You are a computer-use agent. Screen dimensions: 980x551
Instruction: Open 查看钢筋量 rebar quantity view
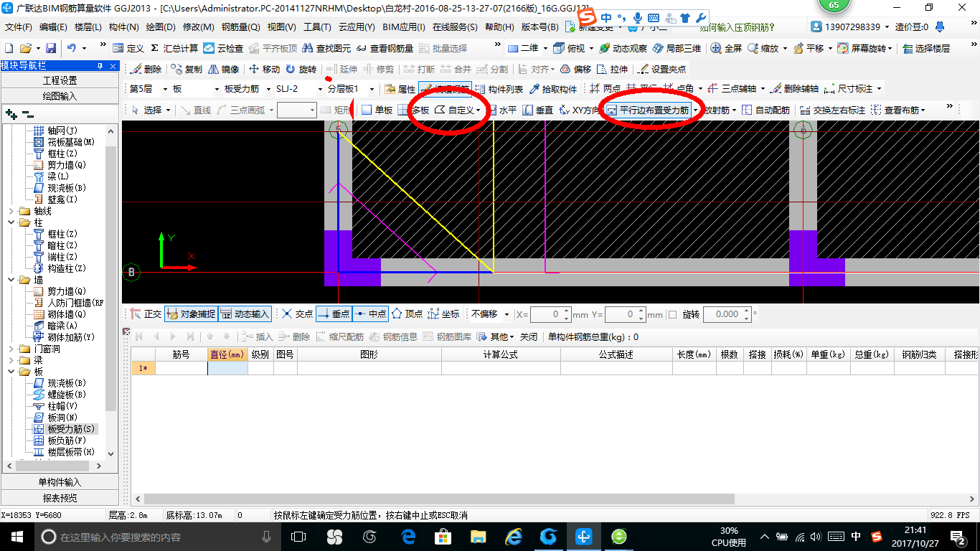[385, 48]
